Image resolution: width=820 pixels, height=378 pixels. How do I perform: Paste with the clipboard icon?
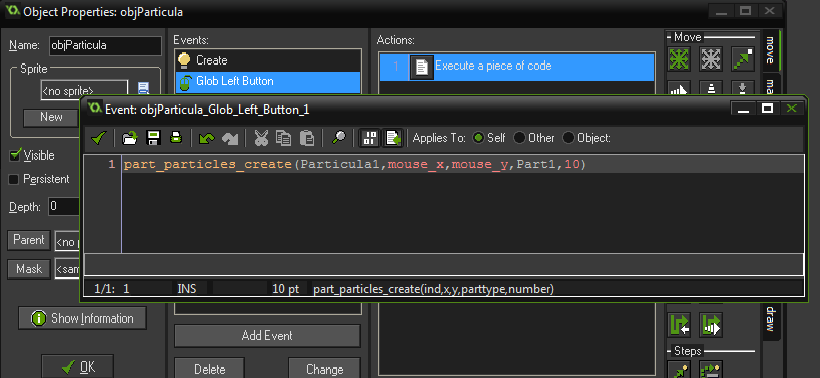coord(306,138)
